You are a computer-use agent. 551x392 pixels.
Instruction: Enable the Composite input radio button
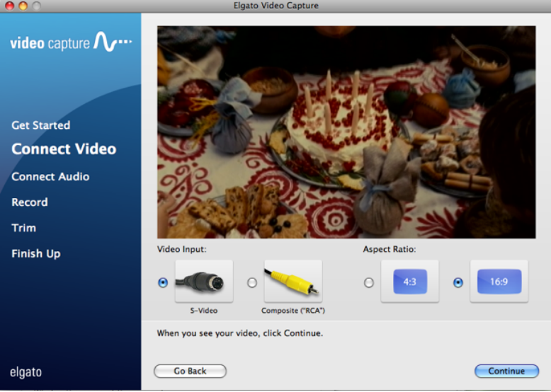(x=252, y=282)
